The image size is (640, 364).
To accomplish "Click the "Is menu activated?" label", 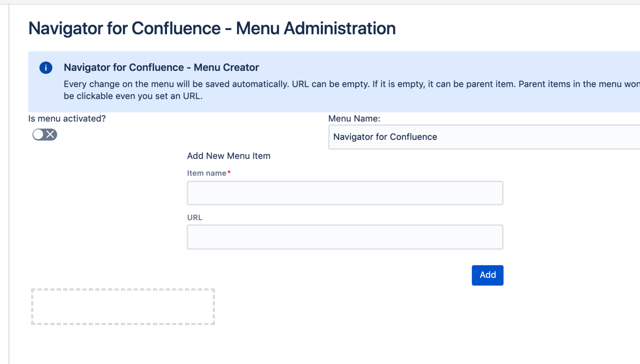I will coord(67,119).
